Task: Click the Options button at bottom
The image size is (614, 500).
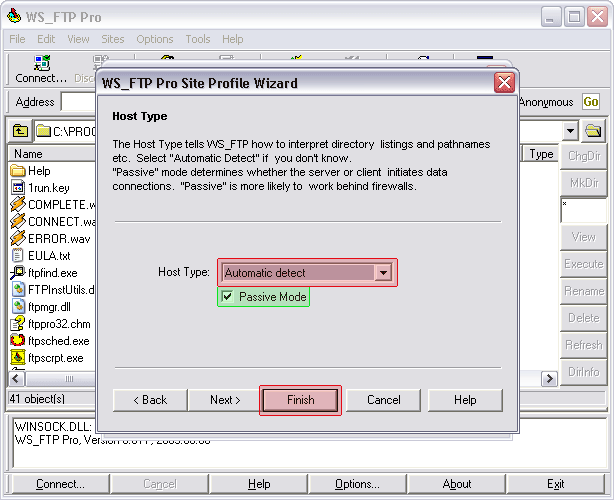Action: (357, 484)
